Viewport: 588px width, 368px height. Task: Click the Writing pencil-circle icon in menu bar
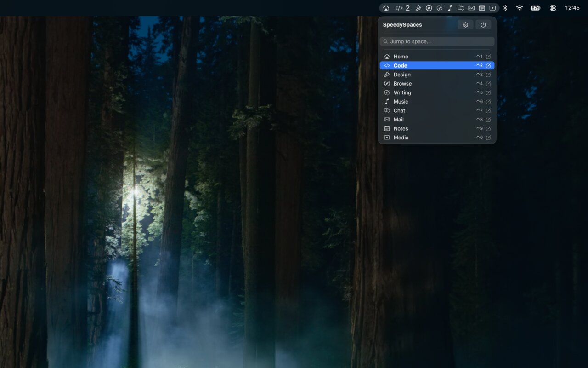point(440,8)
